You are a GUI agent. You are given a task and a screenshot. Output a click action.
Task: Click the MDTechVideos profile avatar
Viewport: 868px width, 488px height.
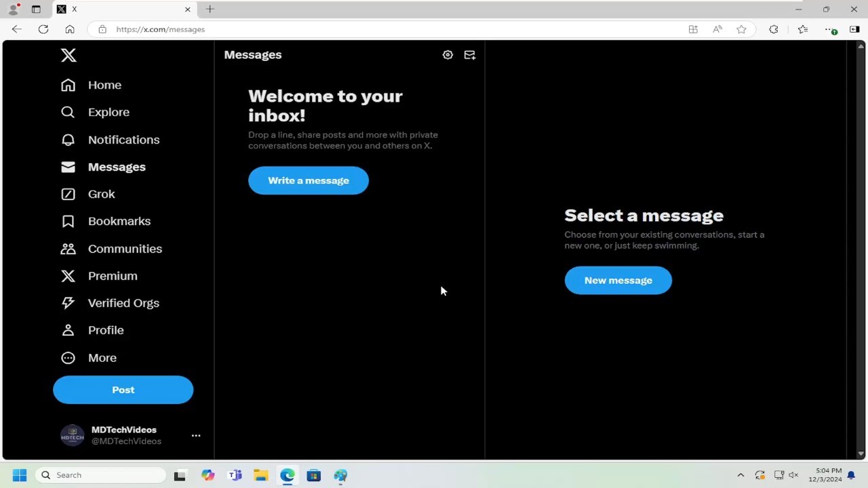[73, 436]
